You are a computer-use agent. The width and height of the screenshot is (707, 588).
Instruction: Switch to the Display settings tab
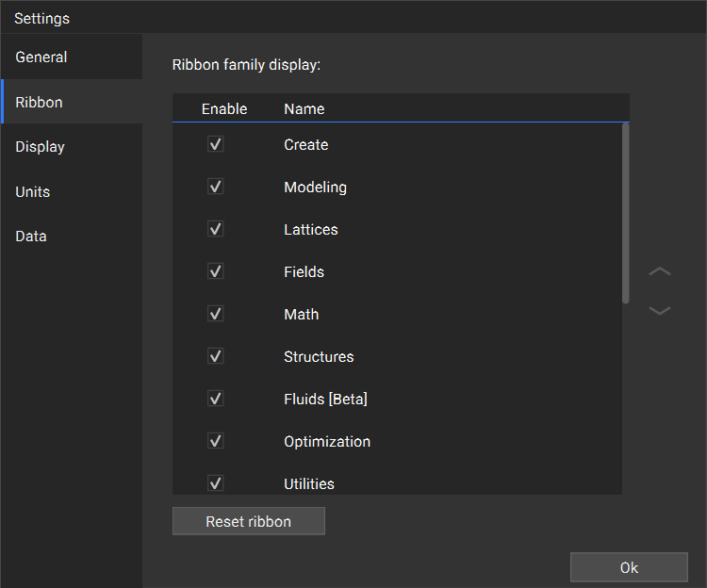click(41, 147)
